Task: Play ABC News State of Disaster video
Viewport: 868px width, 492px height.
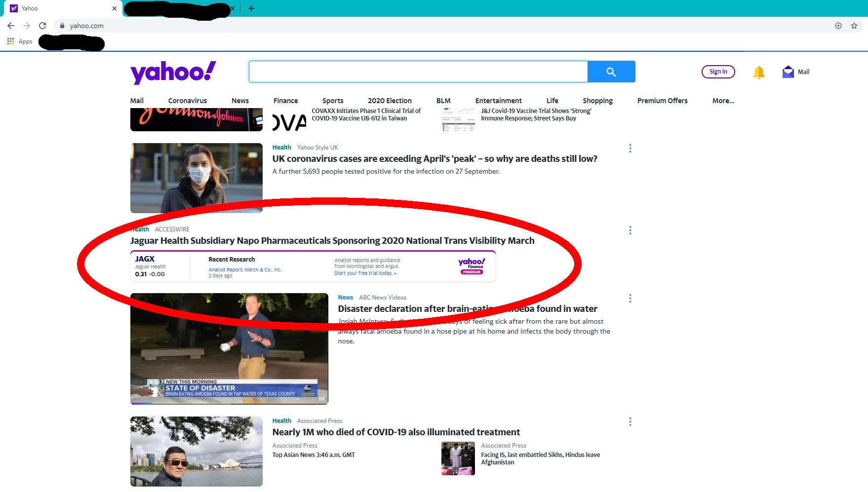Action: (229, 349)
